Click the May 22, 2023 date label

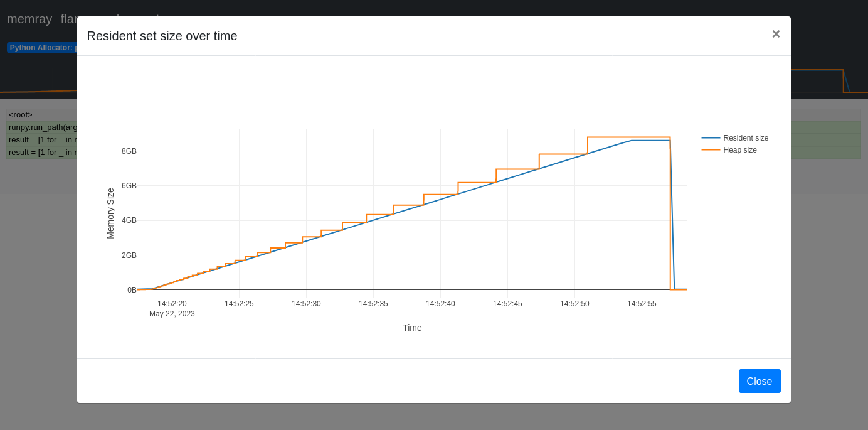point(172,314)
